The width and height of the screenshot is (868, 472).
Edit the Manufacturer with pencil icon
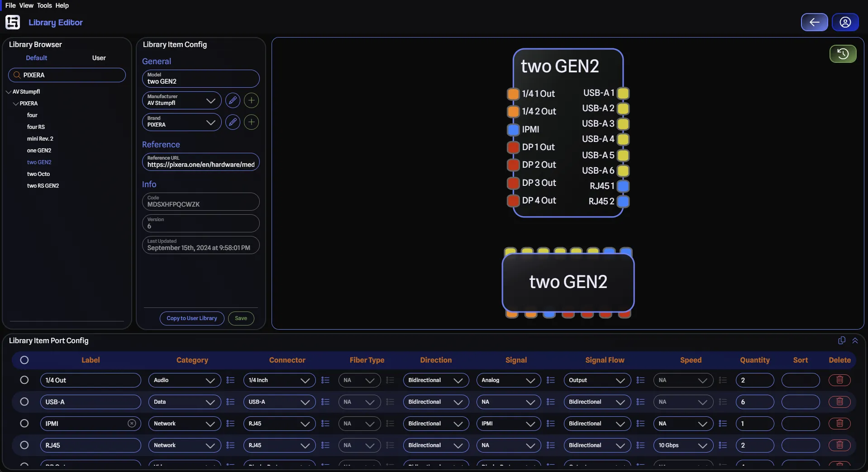pyautogui.click(x=233, y=100)
